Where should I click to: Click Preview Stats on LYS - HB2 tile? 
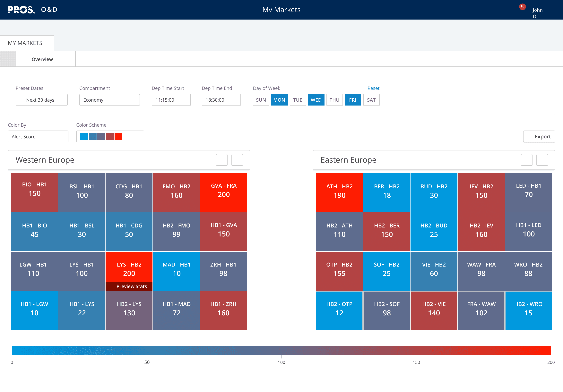(131, 286)
